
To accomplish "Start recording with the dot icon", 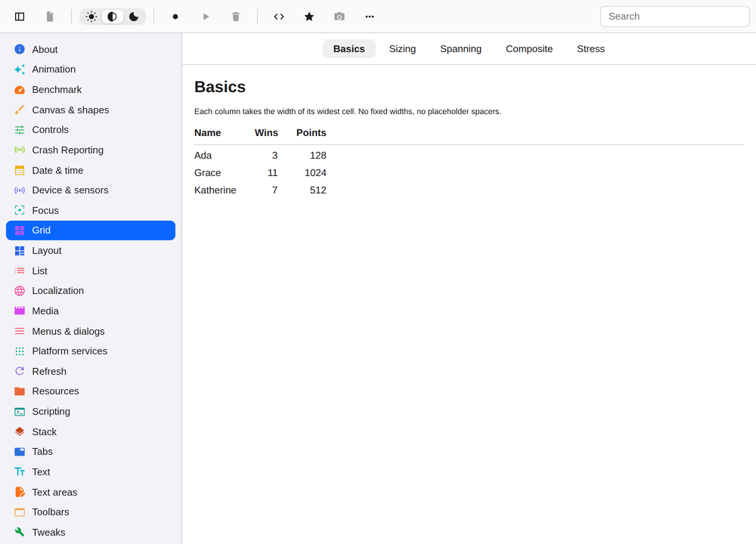I will tap(175, 17).
